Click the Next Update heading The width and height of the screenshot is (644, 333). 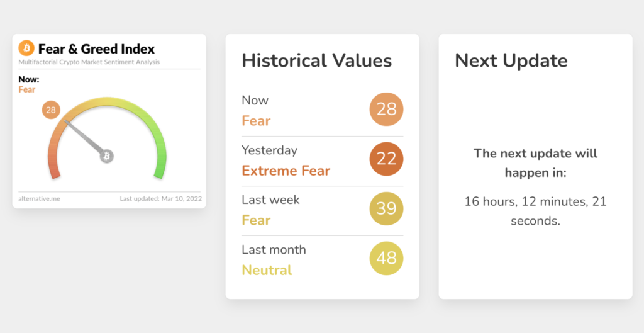tap(511, 61)
